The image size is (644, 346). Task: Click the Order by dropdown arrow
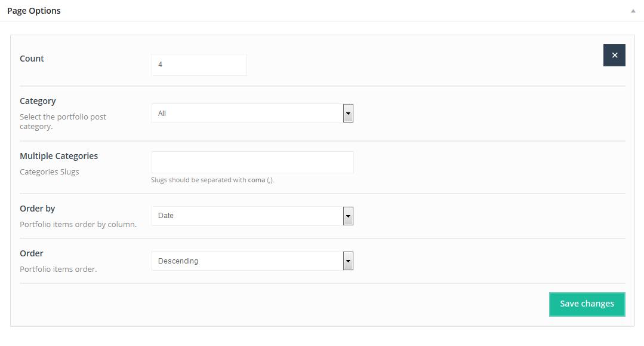tap(348, 216)
